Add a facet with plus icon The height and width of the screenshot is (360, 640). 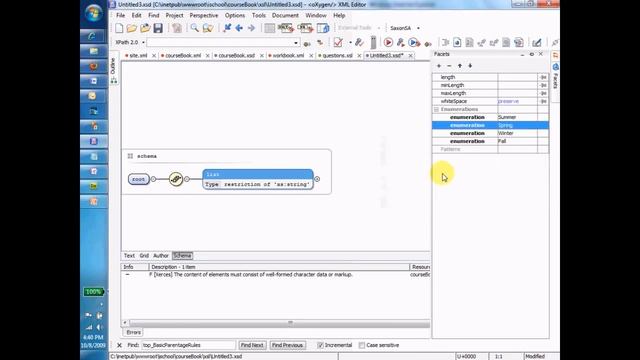click(439, 66)
